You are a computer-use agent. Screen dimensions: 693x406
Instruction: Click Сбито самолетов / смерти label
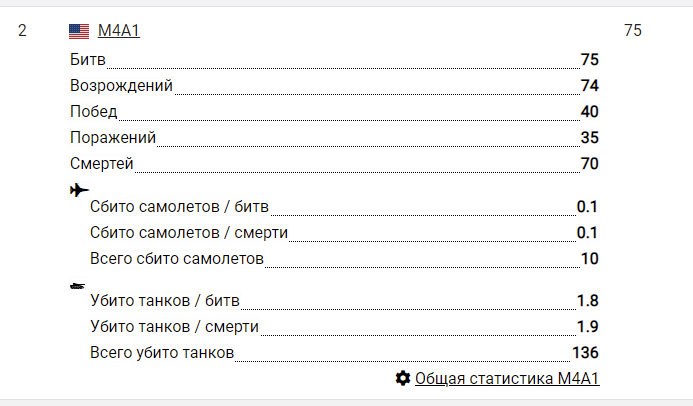[x=189, y=234]
